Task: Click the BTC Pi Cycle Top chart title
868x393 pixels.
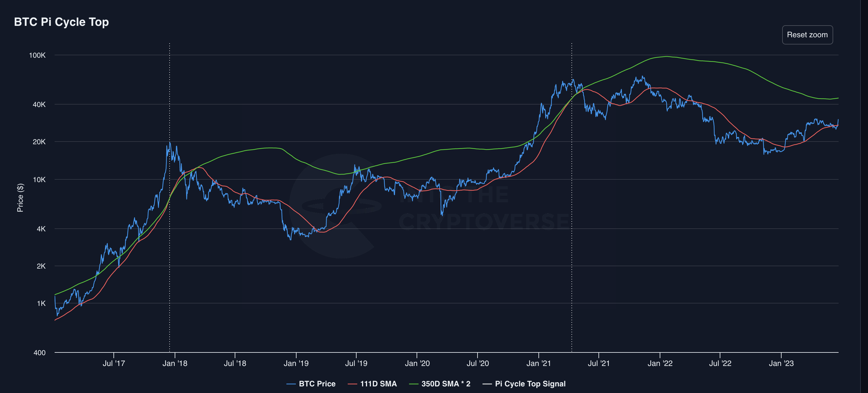Action: point(61,22)
